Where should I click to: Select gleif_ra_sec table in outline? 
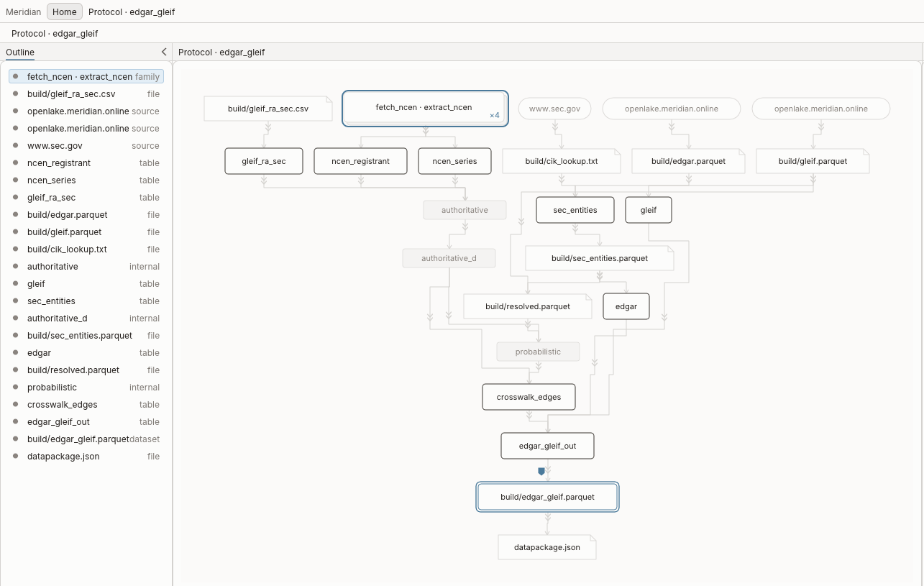coord(86,198)
